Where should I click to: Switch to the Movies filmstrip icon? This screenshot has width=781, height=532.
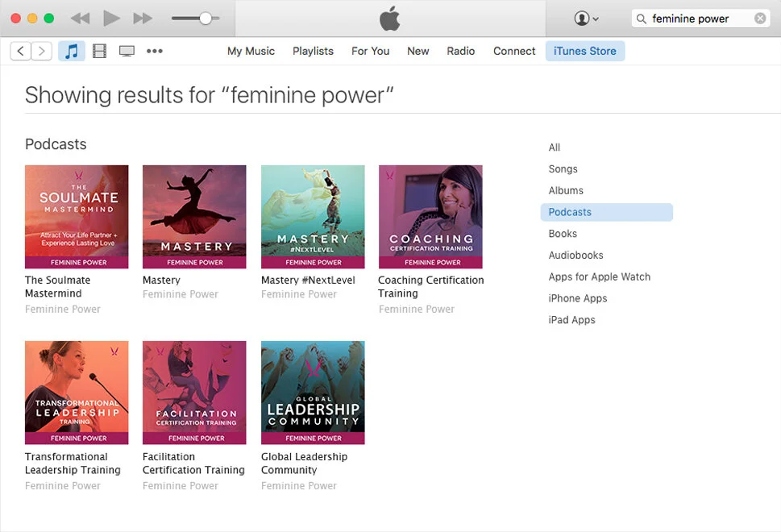click(100, 51)
